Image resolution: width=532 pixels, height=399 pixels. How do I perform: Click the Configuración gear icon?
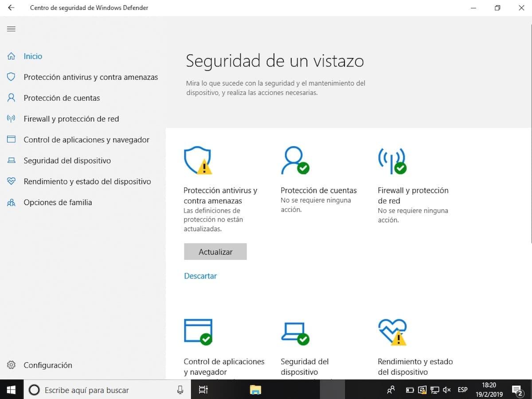click(x=11, y=365)
